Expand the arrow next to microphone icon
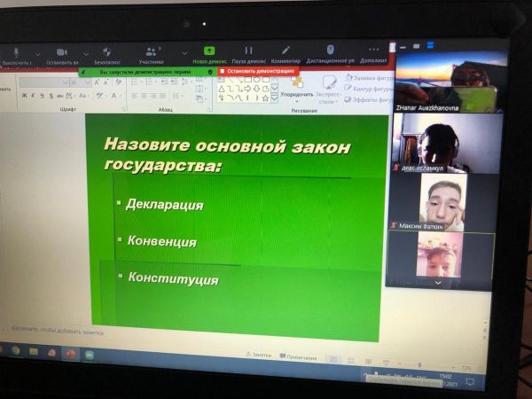Image resolution: width=532 pixels, height=399 pixels. click(37, 55)
